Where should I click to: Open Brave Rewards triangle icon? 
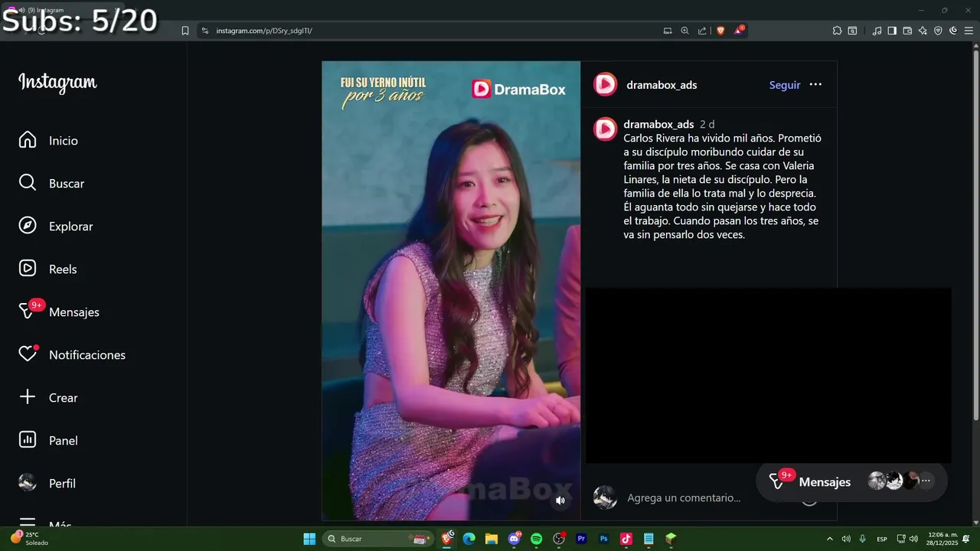point(739,31)
